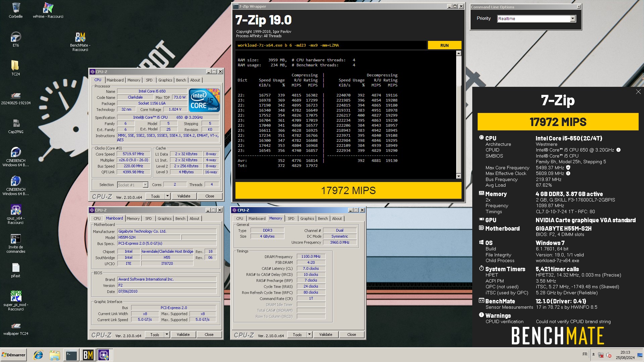Click FR language indicator in taskbar
644x362 pixels.
click(x=585, y=354)
